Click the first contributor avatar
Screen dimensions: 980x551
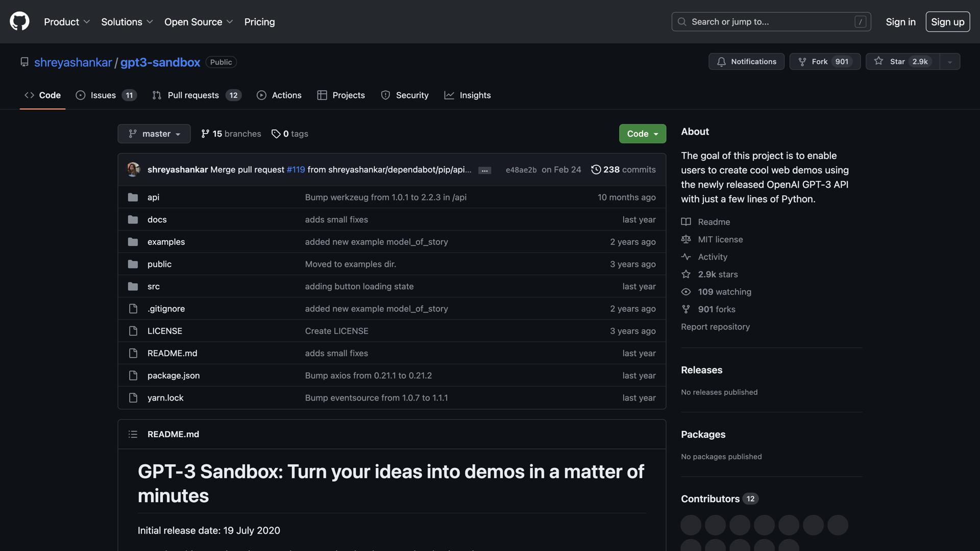pos(691,525)
